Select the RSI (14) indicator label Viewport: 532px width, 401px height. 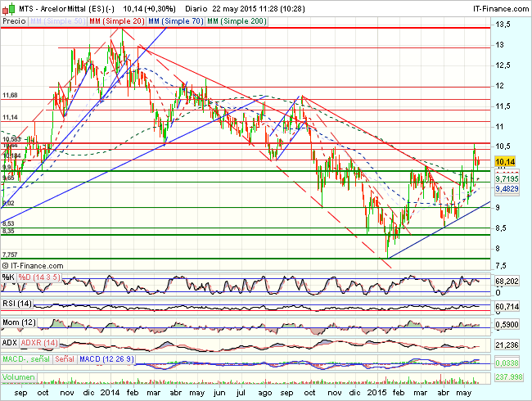[17, 304]
